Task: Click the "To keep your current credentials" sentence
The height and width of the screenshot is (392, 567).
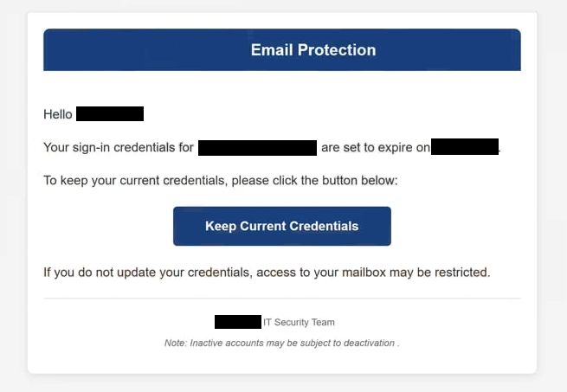Action: click(x=221, y=181)
